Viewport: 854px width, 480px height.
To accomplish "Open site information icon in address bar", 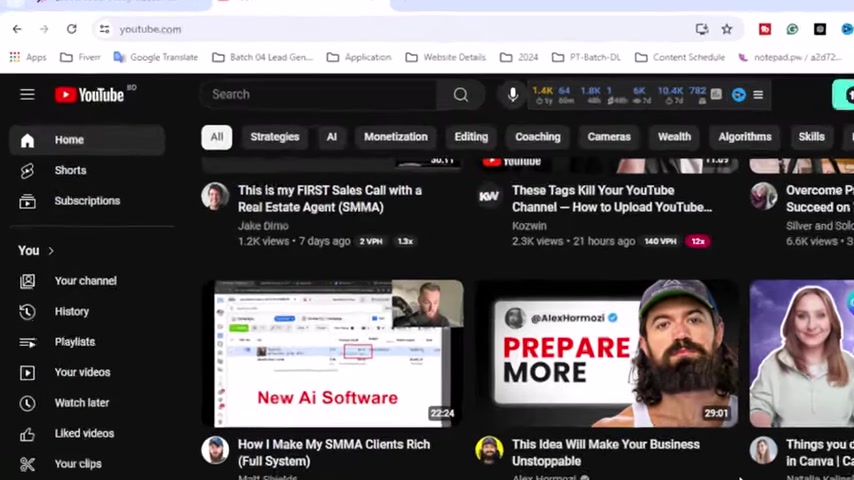I will tap(104, 29).
